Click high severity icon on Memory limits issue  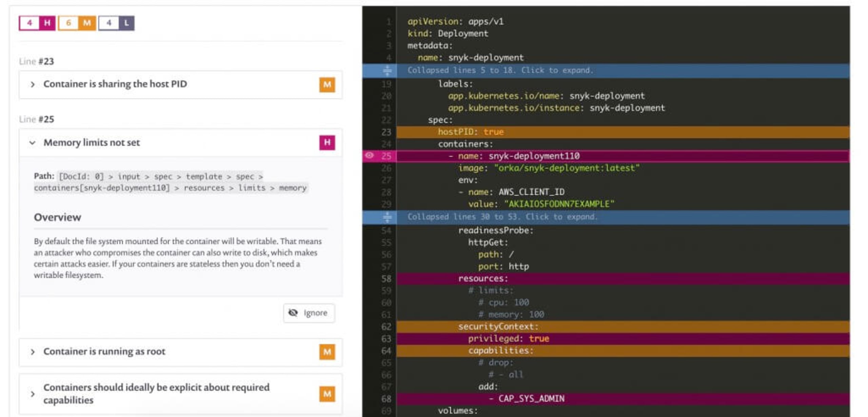tap(327, 142)
